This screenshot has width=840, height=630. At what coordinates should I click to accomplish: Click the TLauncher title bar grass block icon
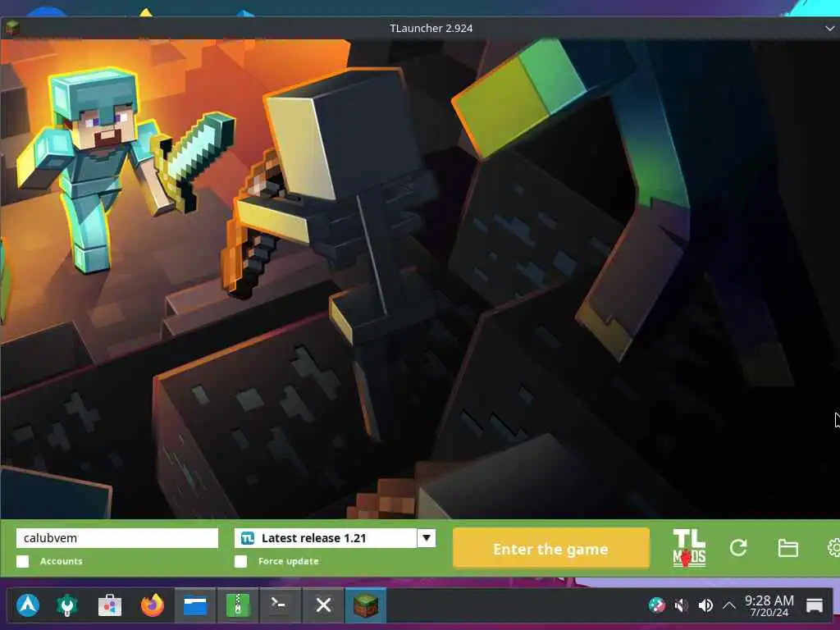coord(12,28)
